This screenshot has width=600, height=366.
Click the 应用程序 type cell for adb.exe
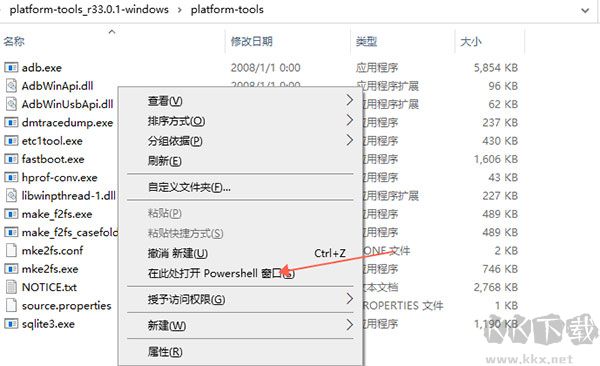[x=377, y=68]
